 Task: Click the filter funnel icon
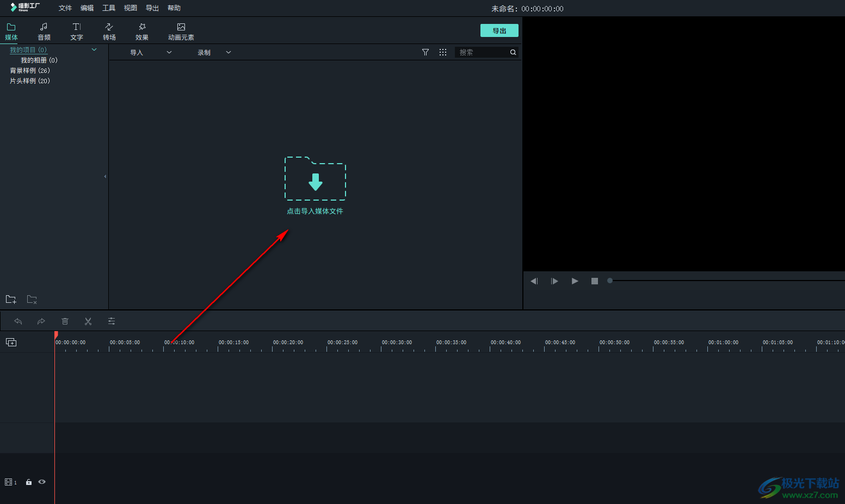pos(425,52)
